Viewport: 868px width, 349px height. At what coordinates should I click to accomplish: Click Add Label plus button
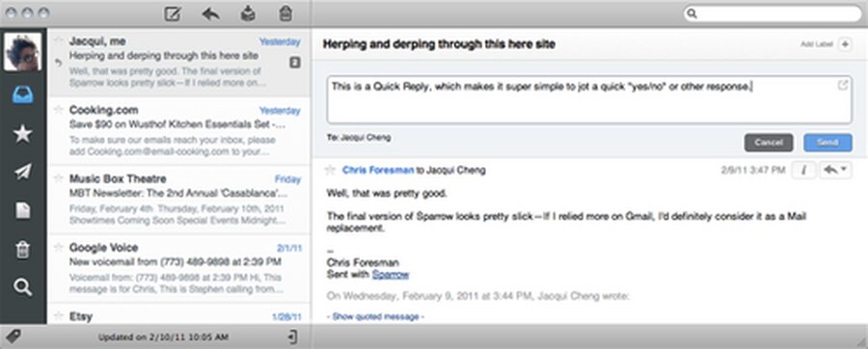click(845, 44)
